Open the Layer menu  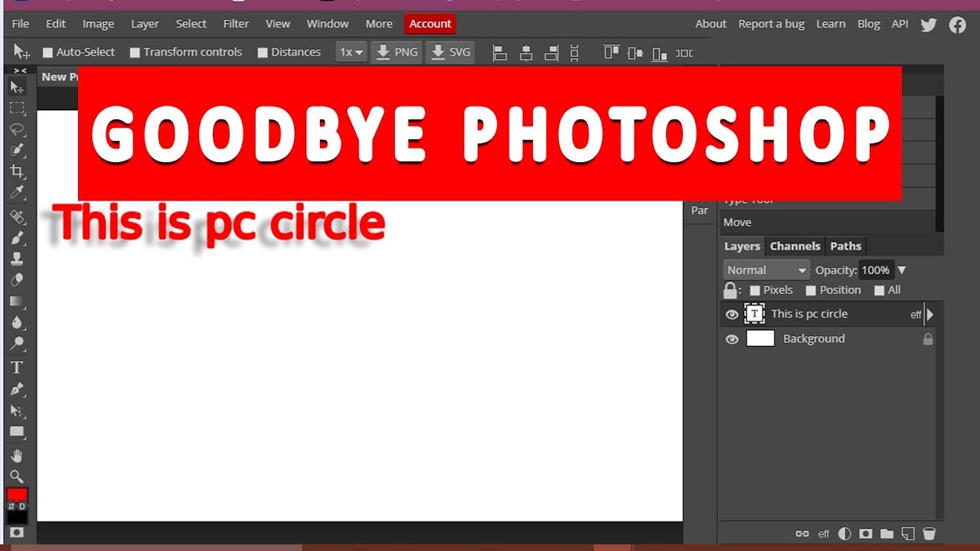(145, 24)
